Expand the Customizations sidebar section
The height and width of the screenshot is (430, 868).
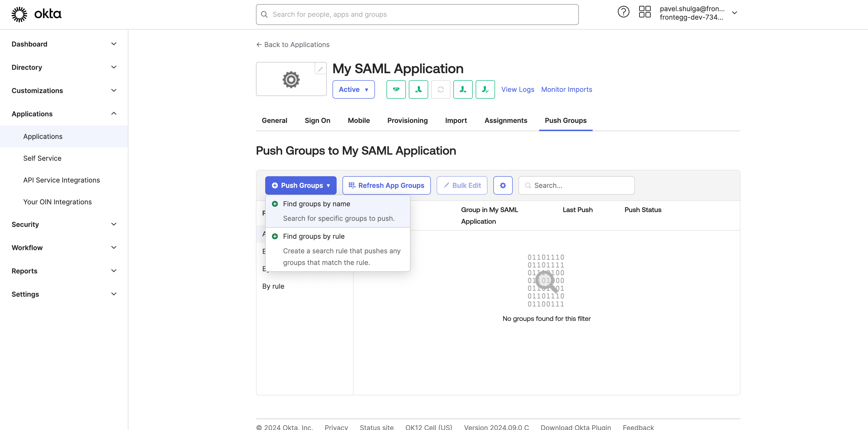(64, 91)
